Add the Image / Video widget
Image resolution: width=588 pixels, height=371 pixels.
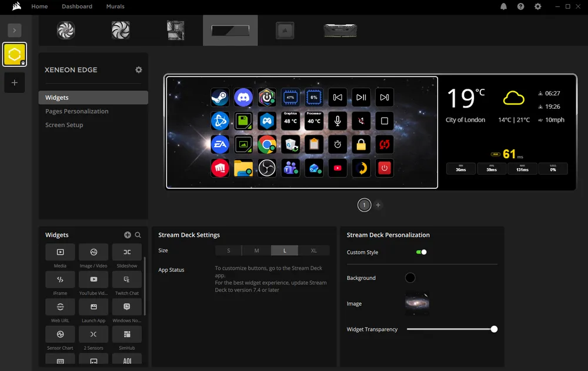pos(93,252)
